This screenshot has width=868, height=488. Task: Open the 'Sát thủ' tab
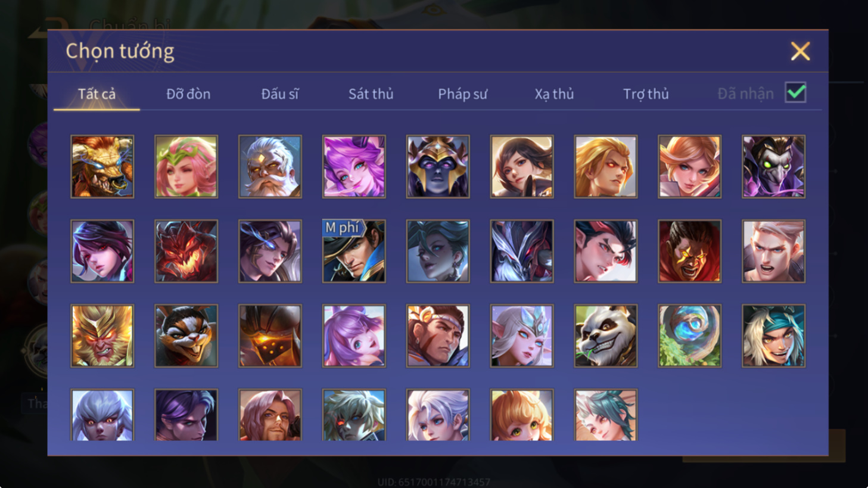click(371, 94)
